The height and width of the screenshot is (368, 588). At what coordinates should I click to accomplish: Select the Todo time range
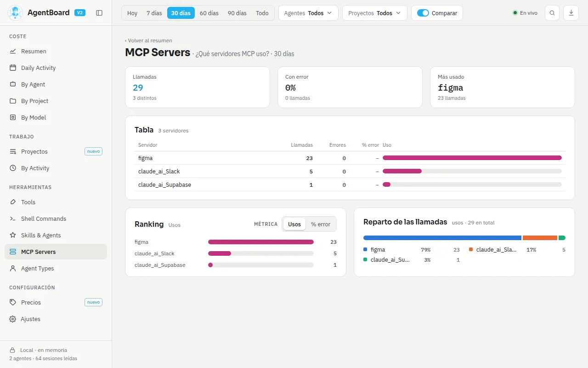pyautogui.click(x=262, y=13)
